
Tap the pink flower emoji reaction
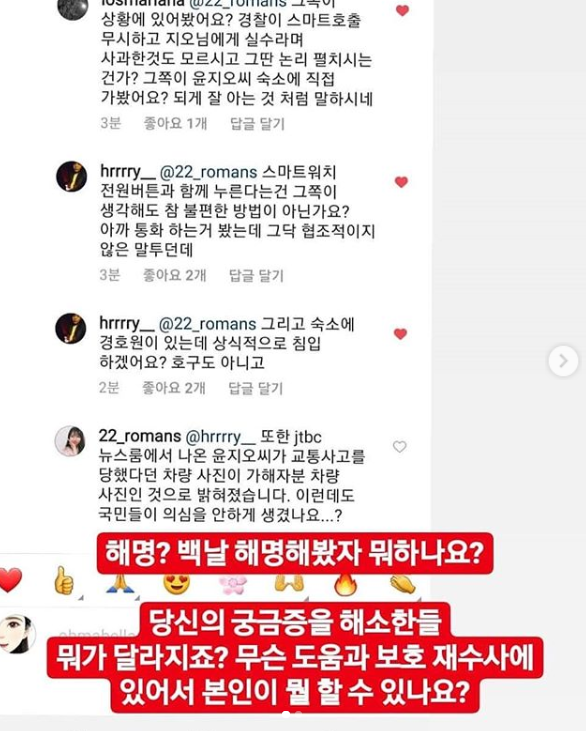(233, 585)
